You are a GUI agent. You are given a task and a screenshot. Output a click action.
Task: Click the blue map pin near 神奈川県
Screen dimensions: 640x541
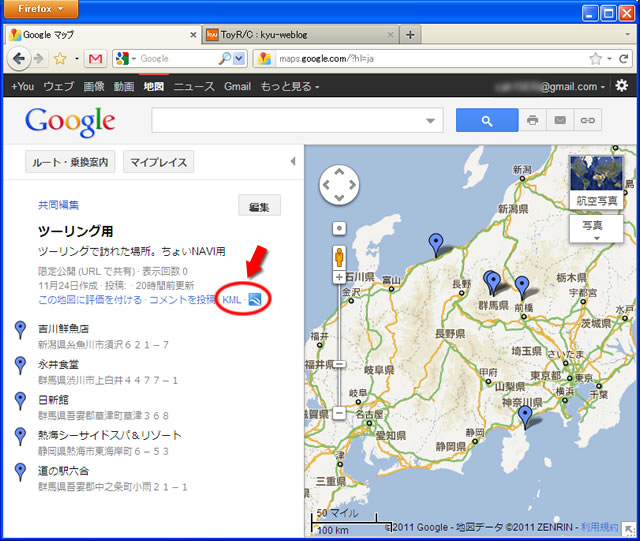pyautogui.click(x=525, y=417)
